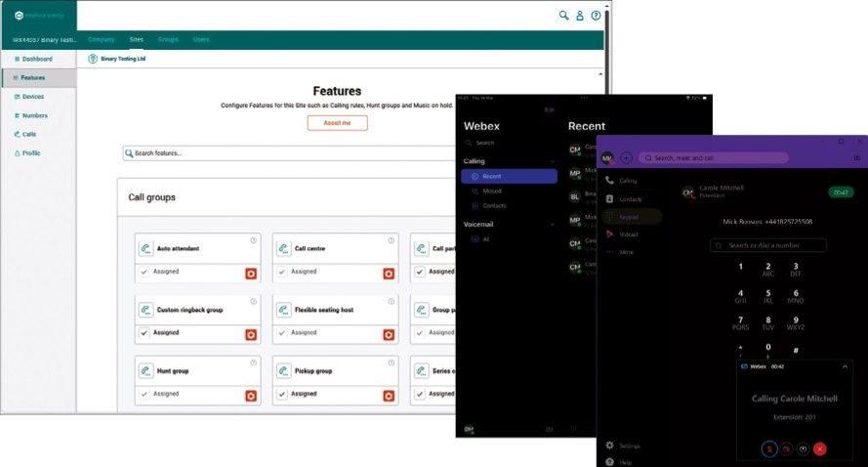Click the video button in the call popup
Image resolution: width=868 pixels, height=467 pixels.
tap(786, 449)
